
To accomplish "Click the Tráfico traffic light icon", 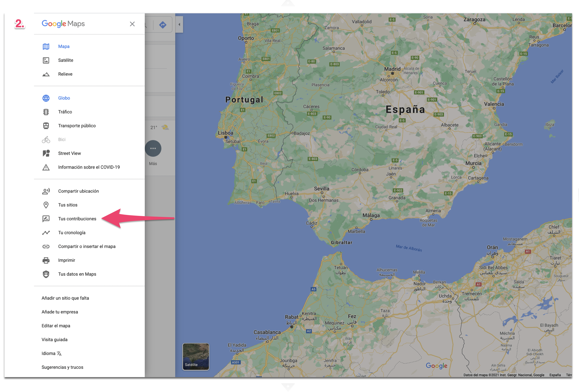I will (x=46, y=112).
